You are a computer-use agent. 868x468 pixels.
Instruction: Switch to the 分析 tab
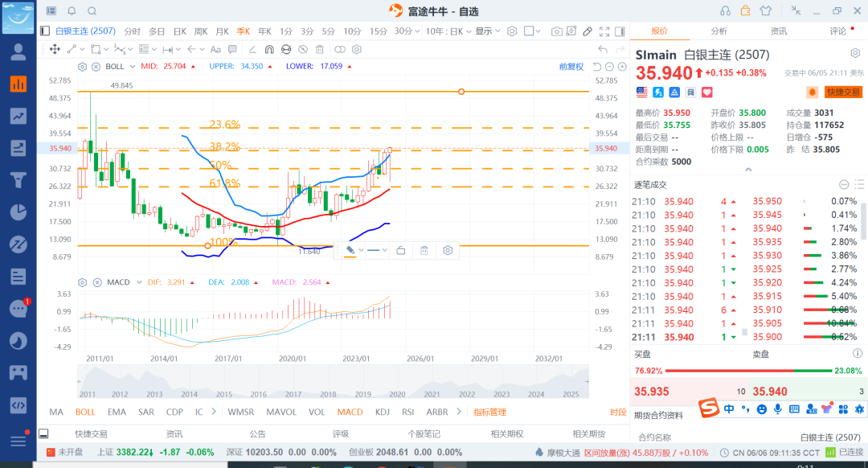pyautogui.click(x=719, y=31)
